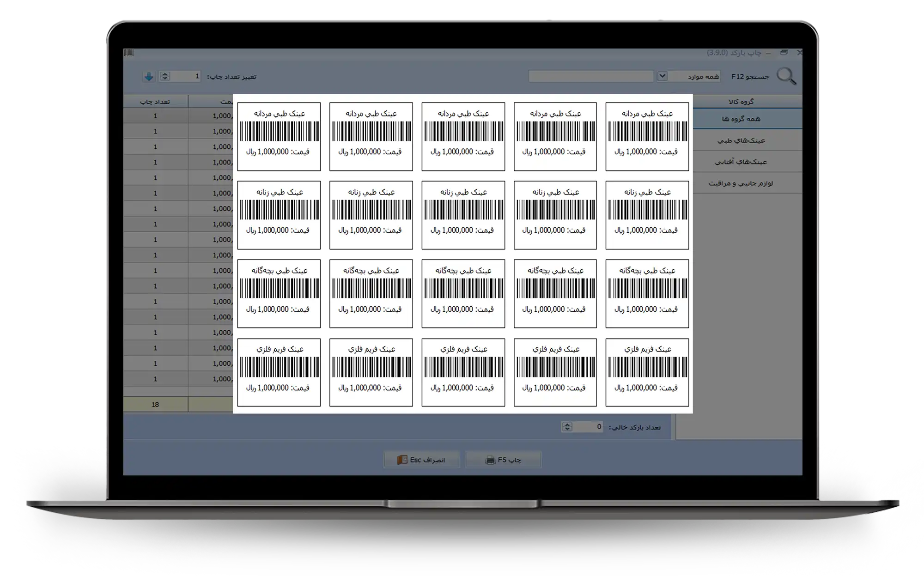Click the empty barcode count spinner arrows
Viewport: 924px width, 576px height.
click(567, 427)
